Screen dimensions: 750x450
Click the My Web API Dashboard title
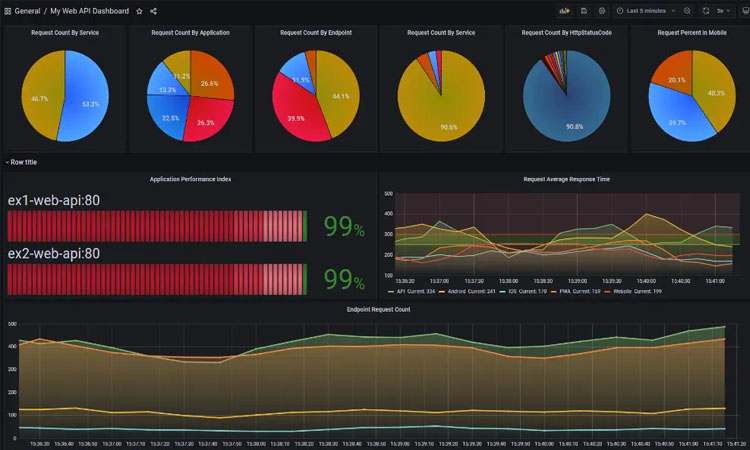point(90,11)
